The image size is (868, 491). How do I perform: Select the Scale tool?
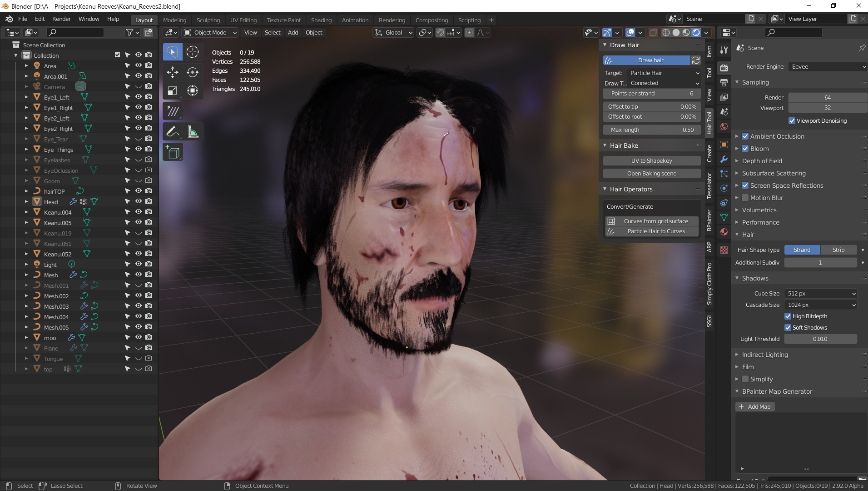173,90
